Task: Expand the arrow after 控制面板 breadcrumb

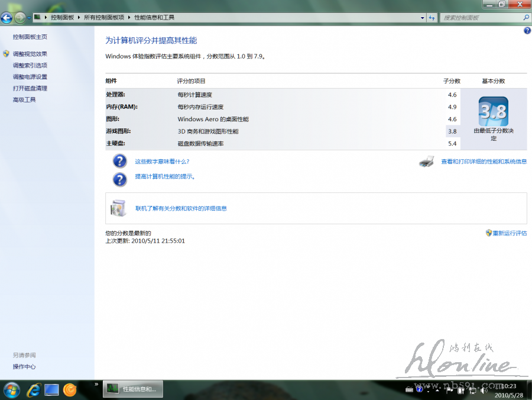Action: [x=79, y=18]
